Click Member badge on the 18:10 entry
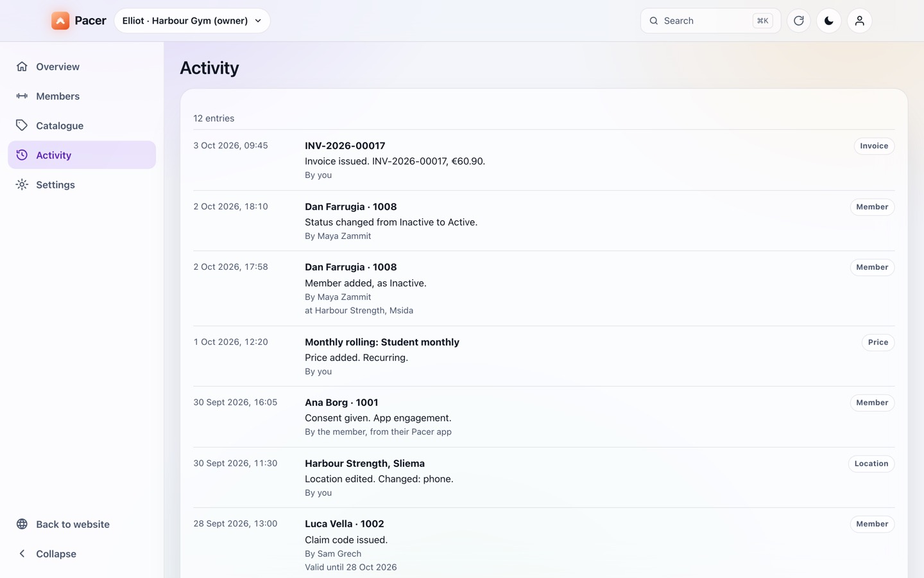This screenshot has height=578, width=924. [x=872, y=207]
